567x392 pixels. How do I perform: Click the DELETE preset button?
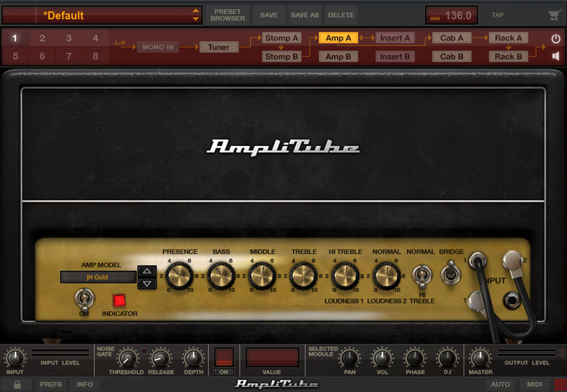(341, 15)
